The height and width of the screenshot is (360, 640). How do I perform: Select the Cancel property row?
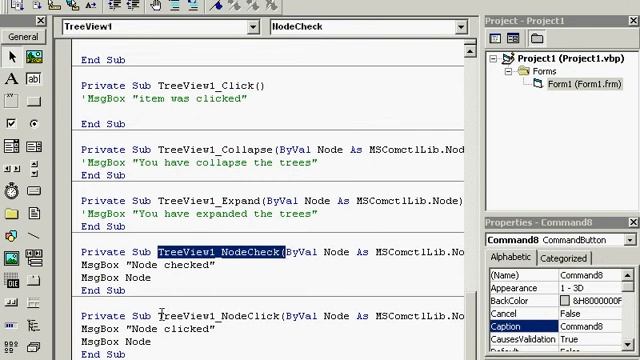pyautogui.click(x=556, y=313)
